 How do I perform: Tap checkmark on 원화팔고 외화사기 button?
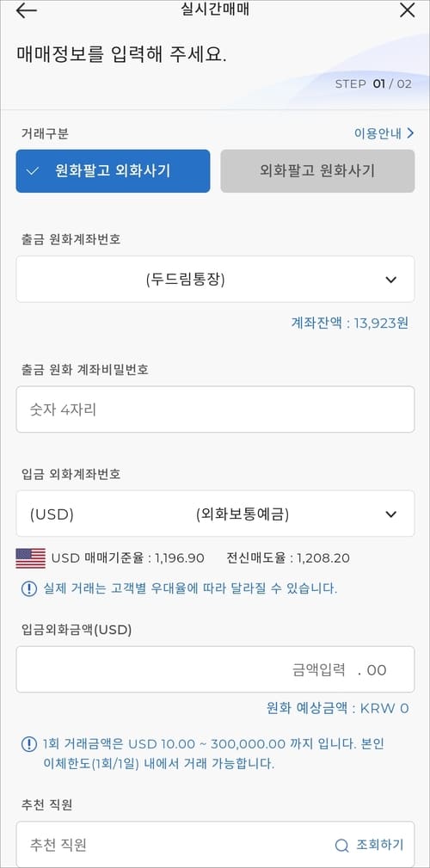[33, 171]
